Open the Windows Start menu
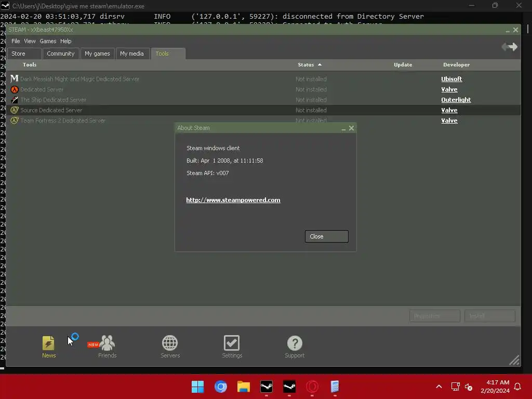Viewport: 532px width, 399px height. coord(197,387)
